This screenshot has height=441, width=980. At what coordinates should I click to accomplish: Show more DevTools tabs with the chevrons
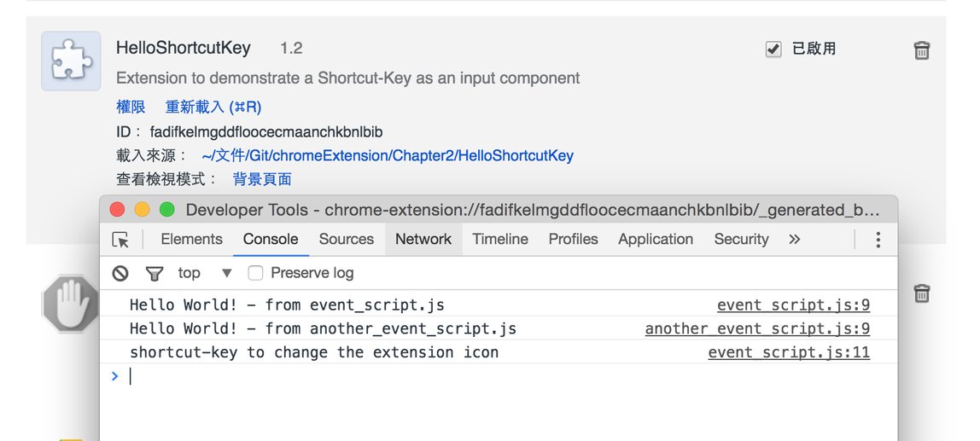[795, 239]
